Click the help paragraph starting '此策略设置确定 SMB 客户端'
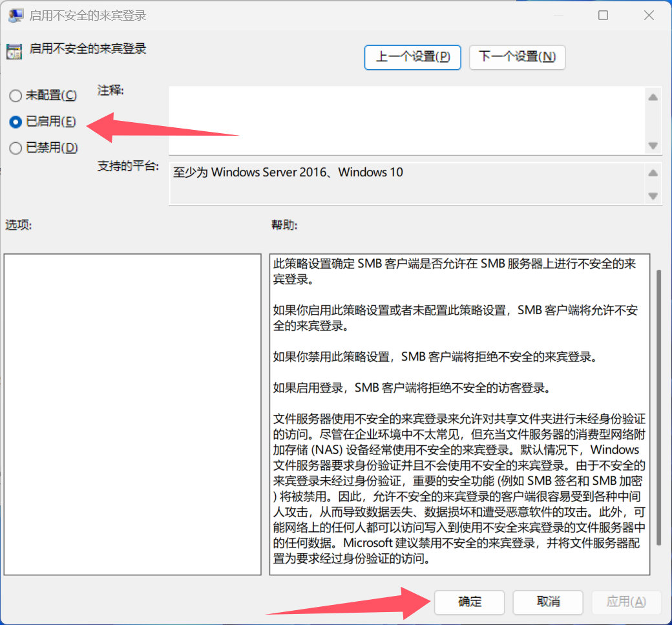Screen dimensions: 672x625 click(x=455, y=271)
